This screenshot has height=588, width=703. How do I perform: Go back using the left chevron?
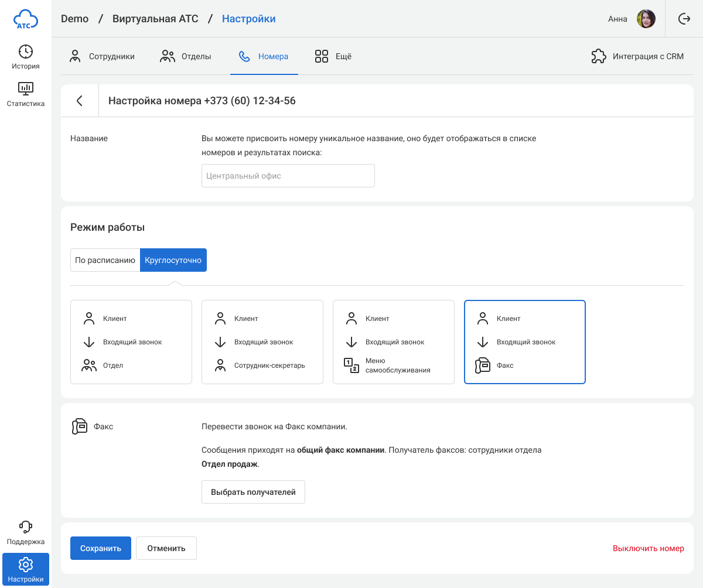[x=80, y=101]
